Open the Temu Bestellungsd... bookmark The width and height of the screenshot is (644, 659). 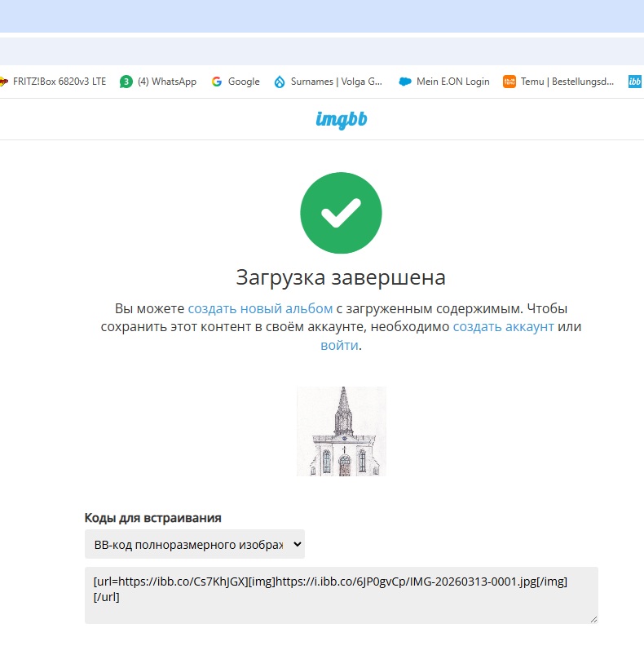point(558,82)
